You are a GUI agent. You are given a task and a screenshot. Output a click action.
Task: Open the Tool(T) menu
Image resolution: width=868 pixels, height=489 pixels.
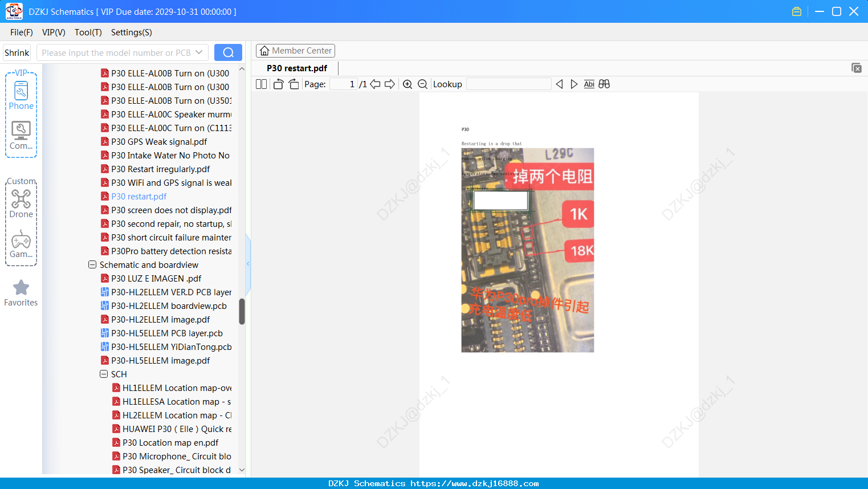tap(88, 32)
